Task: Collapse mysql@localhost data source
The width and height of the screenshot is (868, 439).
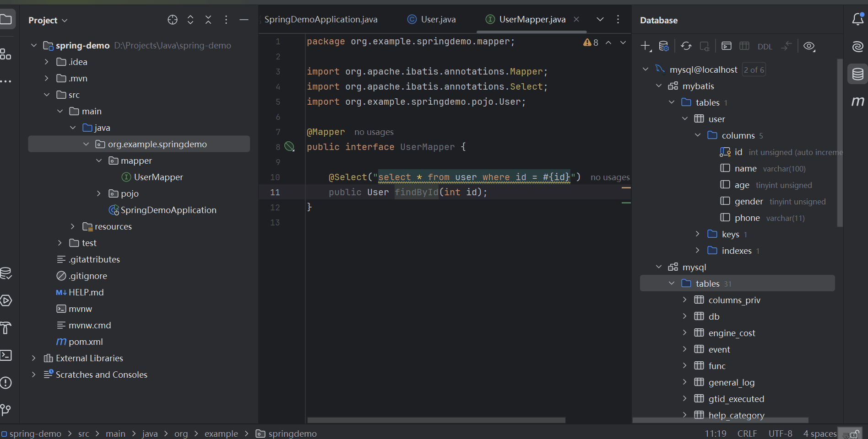Action: point(645,69)
